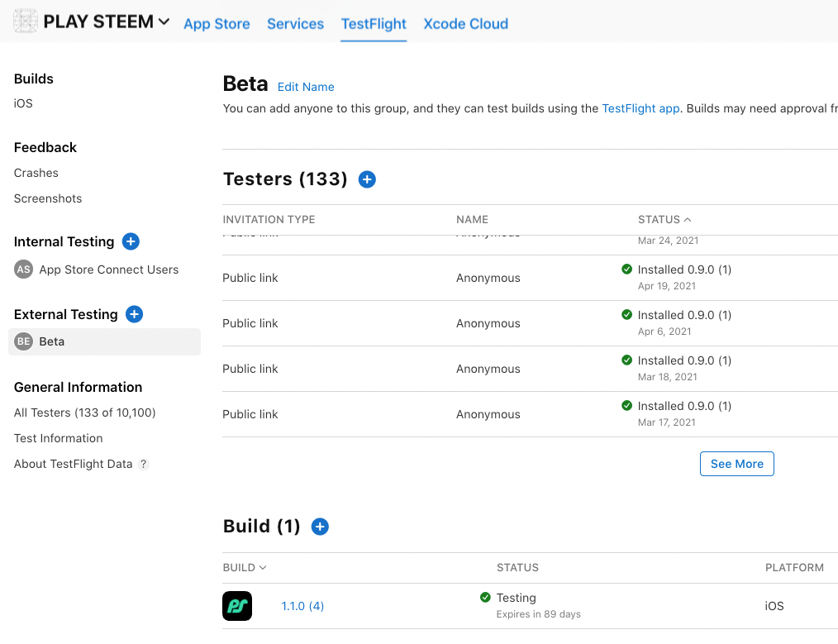
Task: Open About TestFlight Data
Action: 74,464
